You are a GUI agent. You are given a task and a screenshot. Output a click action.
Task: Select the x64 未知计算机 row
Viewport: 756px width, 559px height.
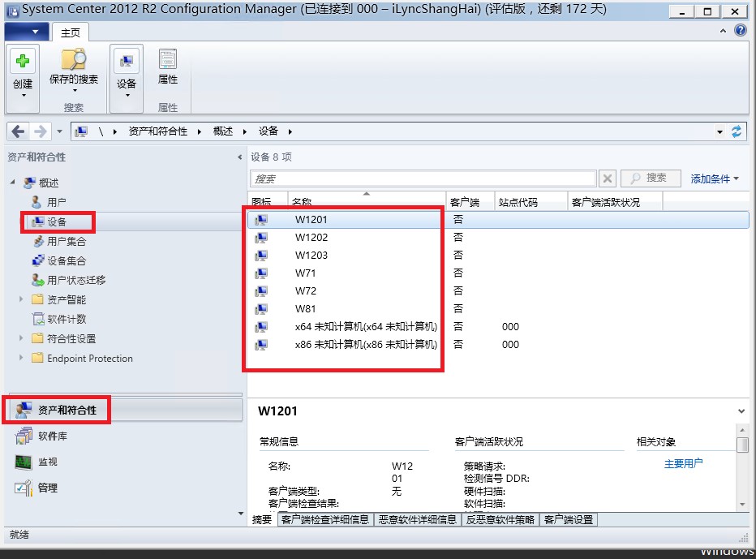coord(498,326)
